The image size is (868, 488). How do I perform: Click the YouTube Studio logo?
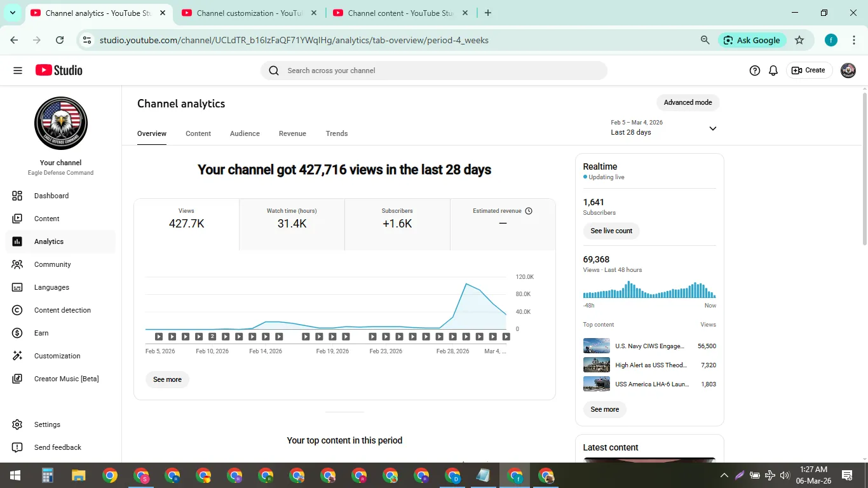tap(59, 71)
